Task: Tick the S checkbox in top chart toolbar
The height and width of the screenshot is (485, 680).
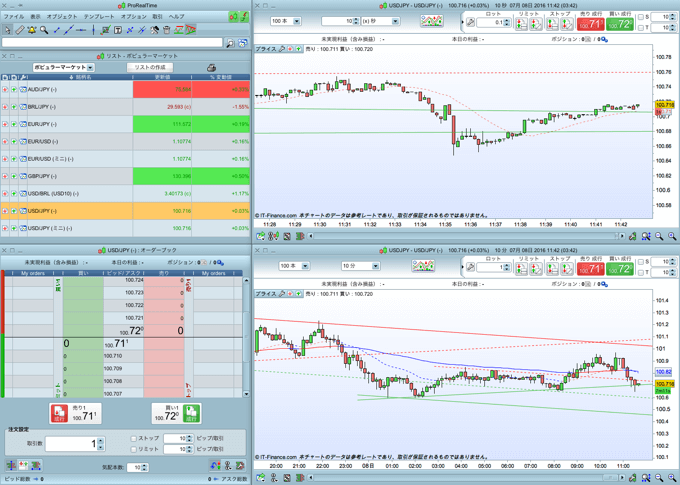Action: (x=641, y=17)
